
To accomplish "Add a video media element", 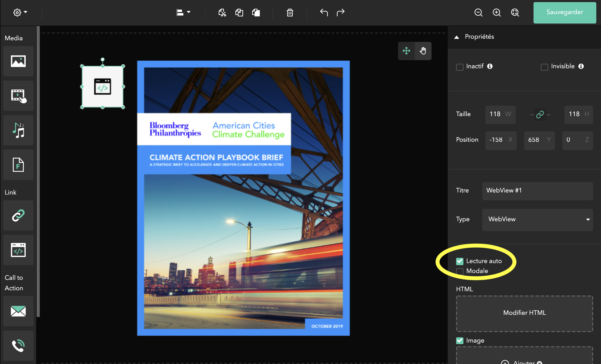I will pyautogui.click(x=18, y=96).
